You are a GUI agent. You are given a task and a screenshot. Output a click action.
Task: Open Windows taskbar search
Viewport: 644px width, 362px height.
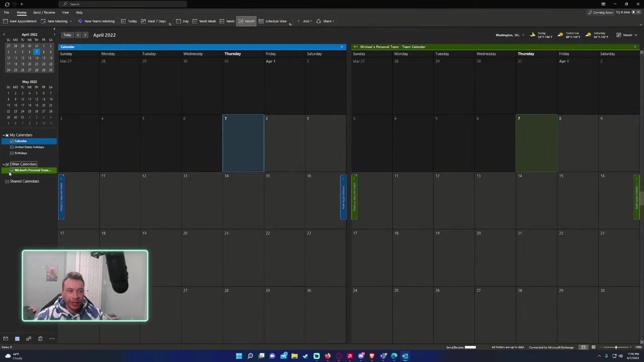[250, 356]
